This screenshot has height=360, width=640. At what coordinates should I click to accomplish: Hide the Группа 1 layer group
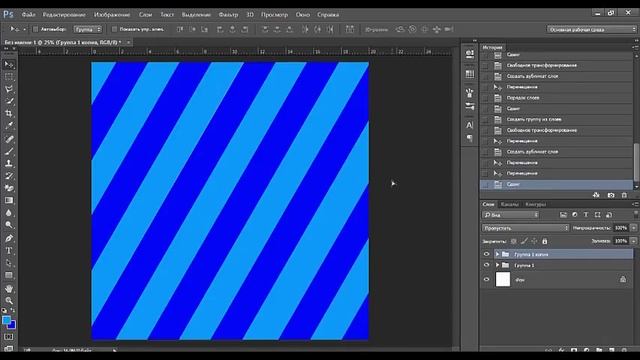(486, 265)
